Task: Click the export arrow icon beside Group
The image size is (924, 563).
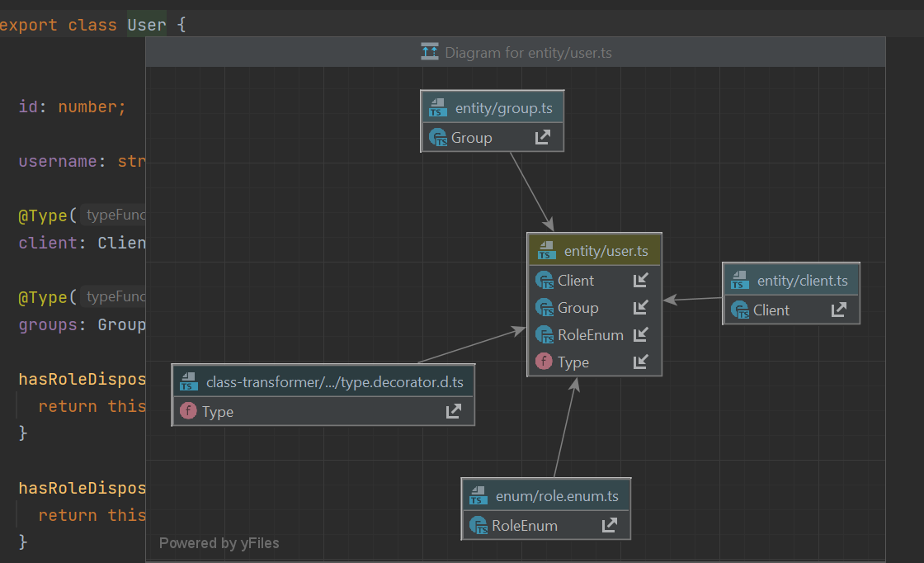Action: tap(542, 138)
